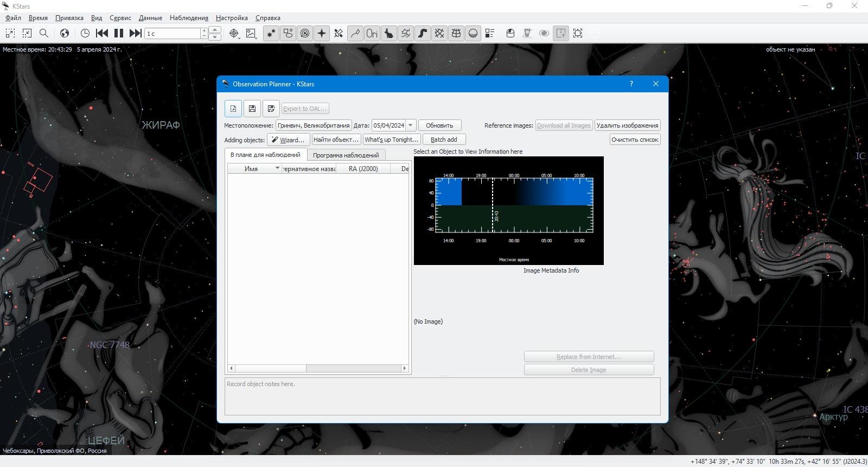Toggle horizon ground display icon
The width and height of the screenshot is (868, 467).
(x=473, y=33)
